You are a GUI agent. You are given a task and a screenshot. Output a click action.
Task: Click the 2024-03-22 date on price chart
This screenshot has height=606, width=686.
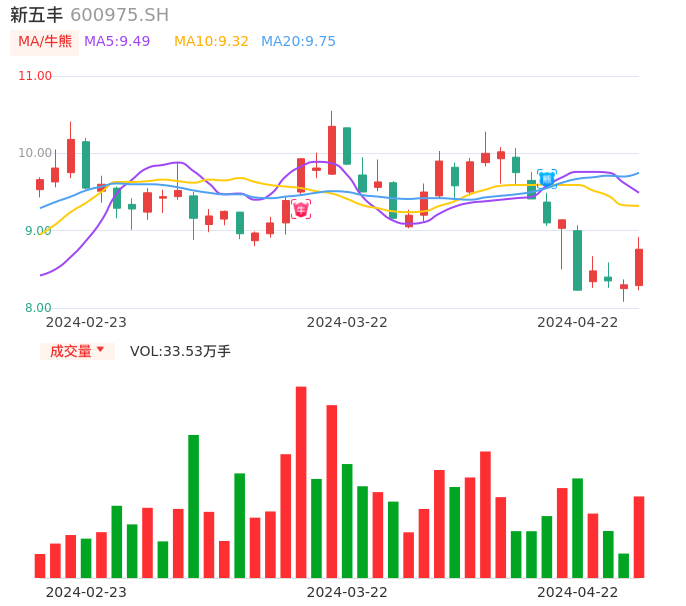(x=346, y=322)
